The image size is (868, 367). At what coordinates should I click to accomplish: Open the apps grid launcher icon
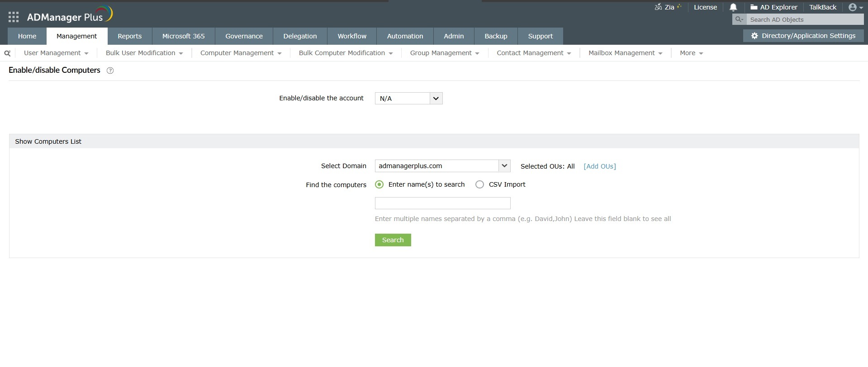click(14, 17)
